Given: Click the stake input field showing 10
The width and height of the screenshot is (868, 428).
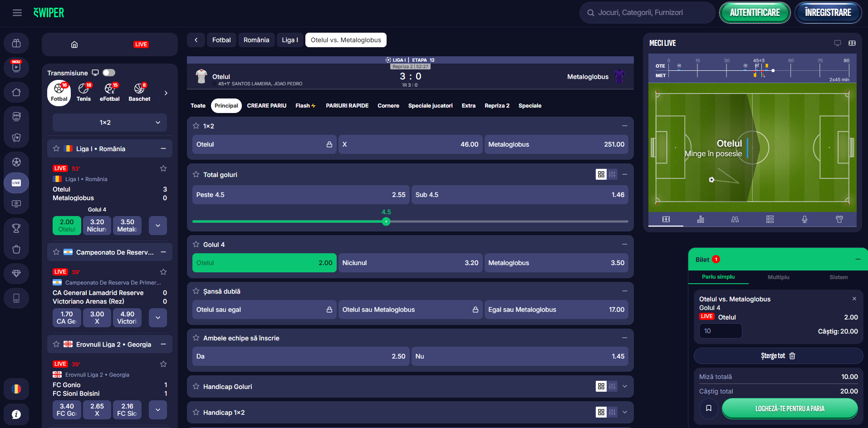Looking at the screenshot, I should pos(720,331).
